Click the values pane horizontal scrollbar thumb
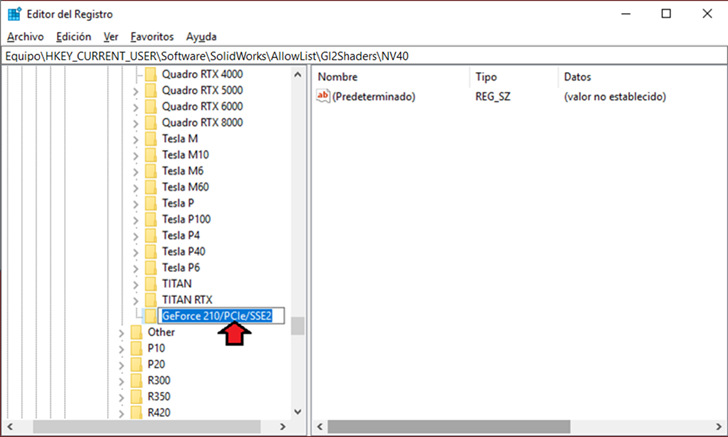This screenshot has height=437, width=728. click(449, 426)
